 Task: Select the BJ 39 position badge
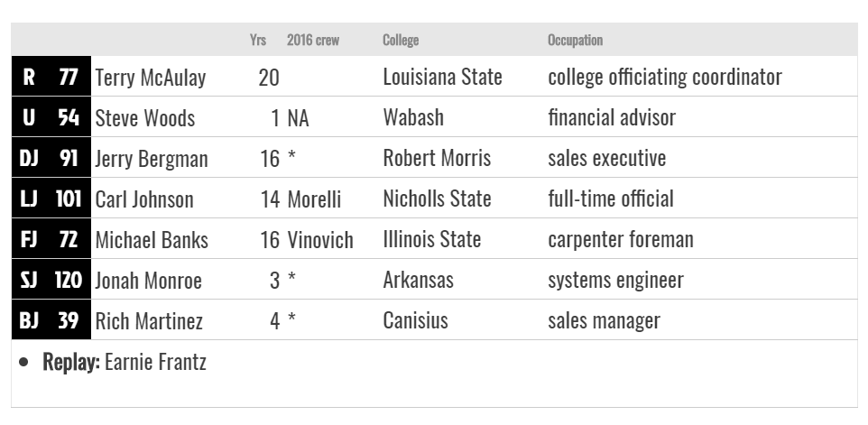coord(51,319)
